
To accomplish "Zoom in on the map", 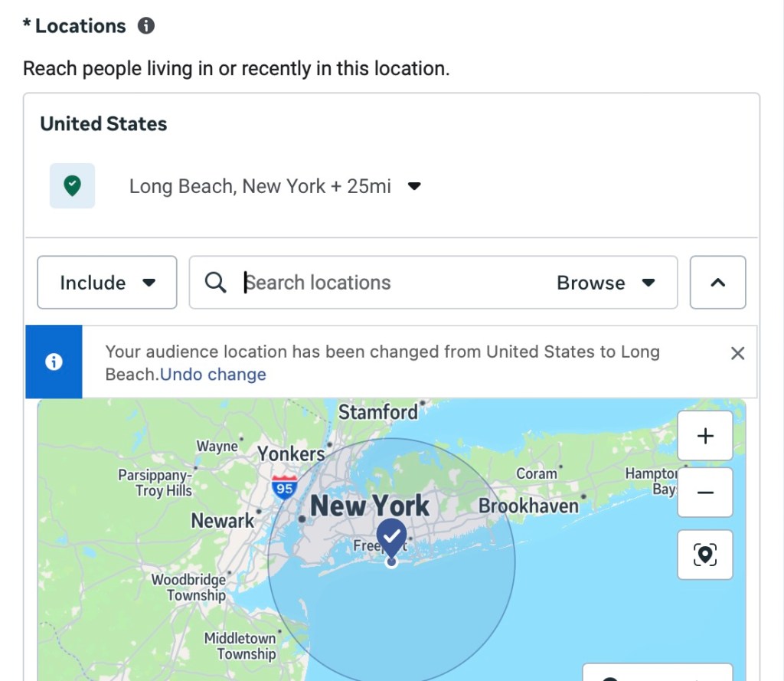I will point(705,436).
